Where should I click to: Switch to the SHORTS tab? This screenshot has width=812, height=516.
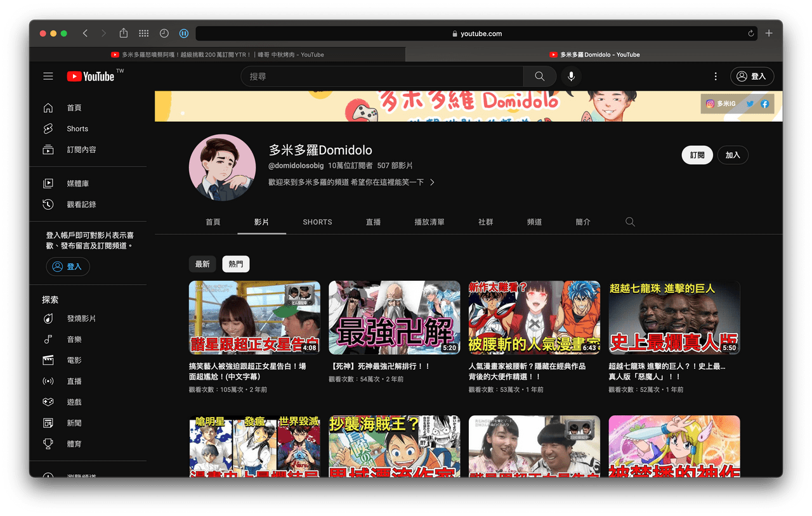point(317,222)
